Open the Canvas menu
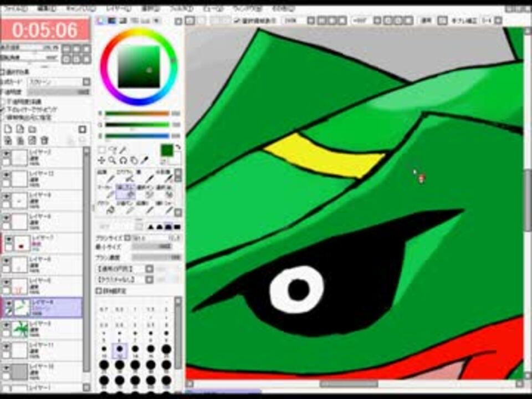Viewport: 532px width, 399px height. point(80,9)
